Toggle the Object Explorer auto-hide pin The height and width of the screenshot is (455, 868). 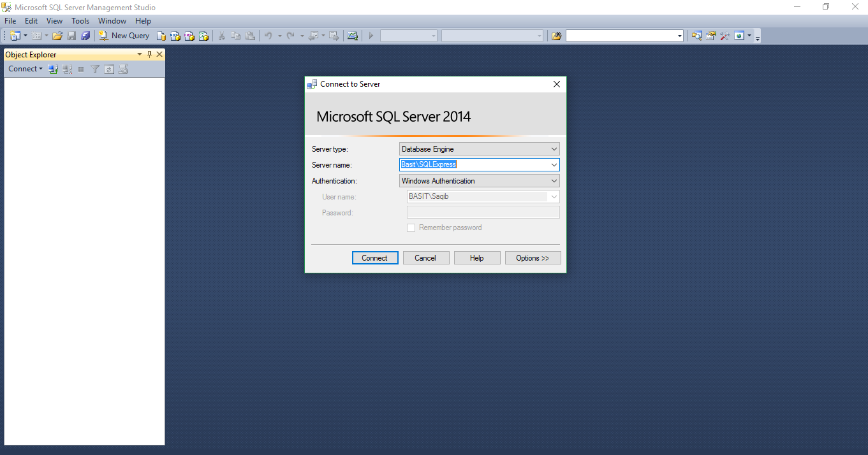click(150, 54)
